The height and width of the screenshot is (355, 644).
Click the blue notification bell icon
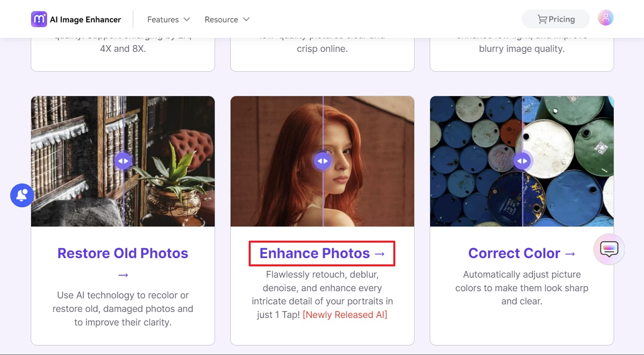pos(22,196)
